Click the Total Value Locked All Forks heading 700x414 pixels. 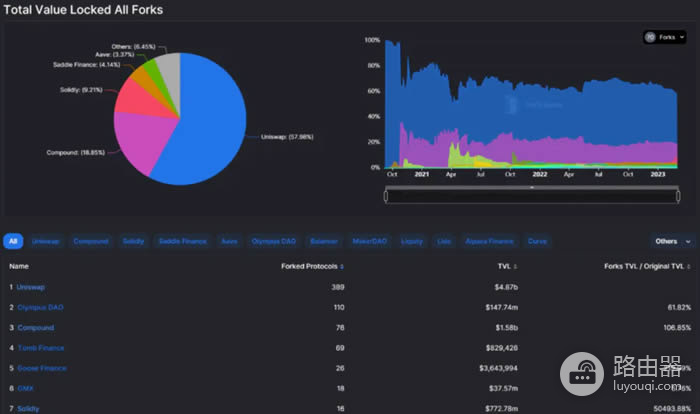[83, 10]
